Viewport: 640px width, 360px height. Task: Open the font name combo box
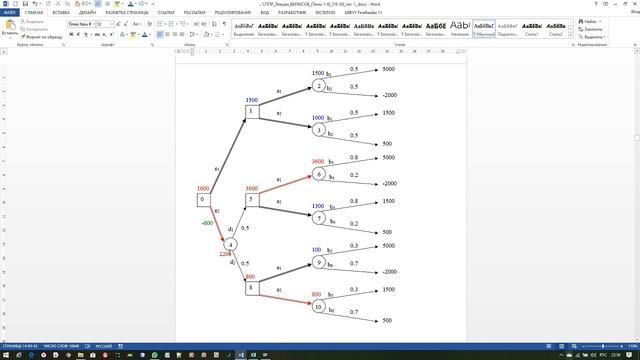[x=81, y=24]
